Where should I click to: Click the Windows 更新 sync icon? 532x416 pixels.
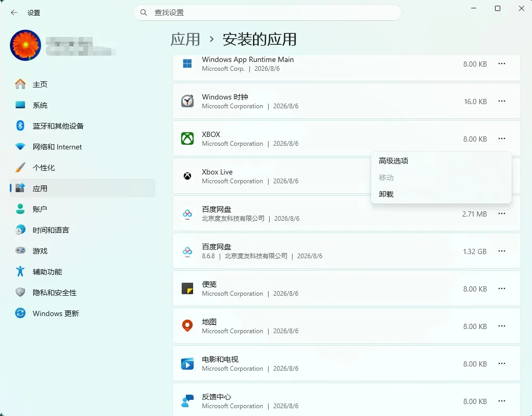[x=20, y=313]
